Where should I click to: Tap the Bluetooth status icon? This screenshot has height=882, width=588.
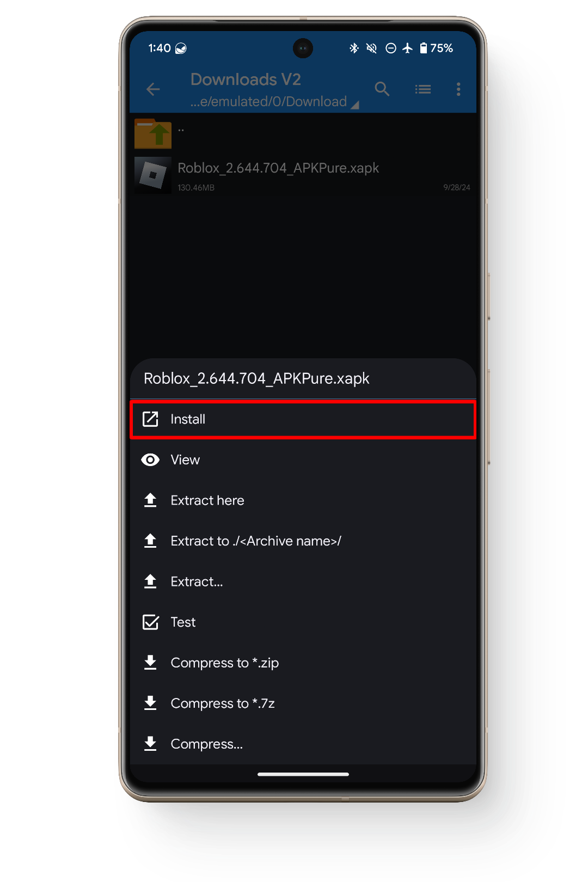(x=354, y=48)
